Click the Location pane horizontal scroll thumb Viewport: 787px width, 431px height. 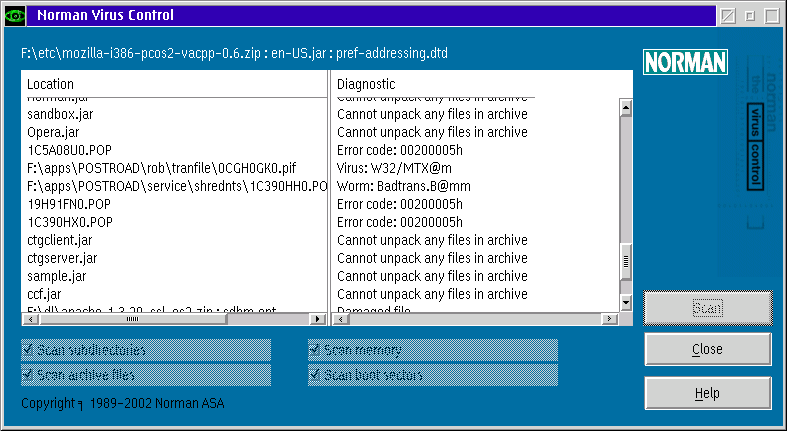pos(133,319)
